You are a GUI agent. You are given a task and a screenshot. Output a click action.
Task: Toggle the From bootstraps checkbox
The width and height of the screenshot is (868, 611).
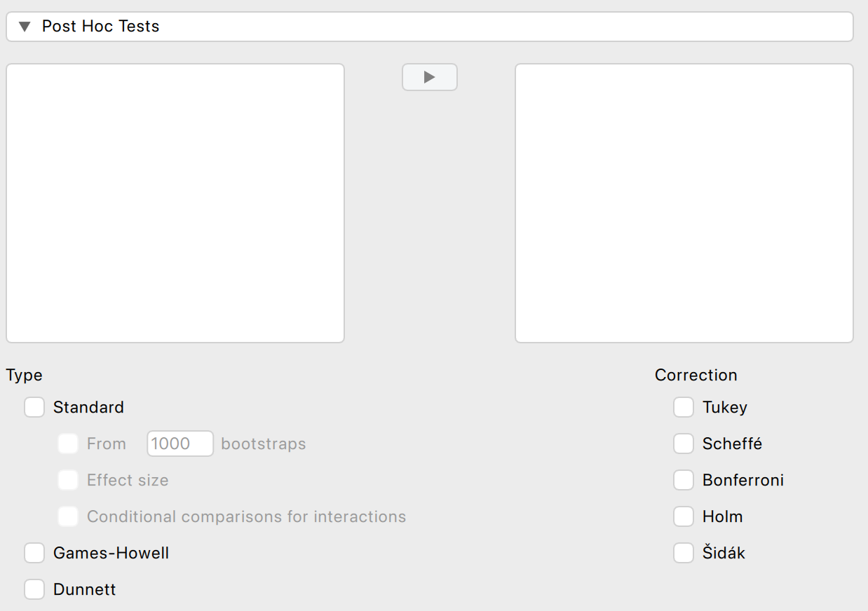pyautogui.click(x=68, y=444)
